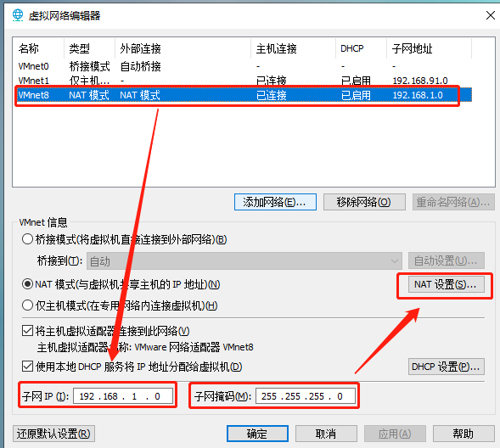This screenshot has width=500, height=448.
Task: Click 已连接 cell in VMnet1 row
Action: point(272,81)
